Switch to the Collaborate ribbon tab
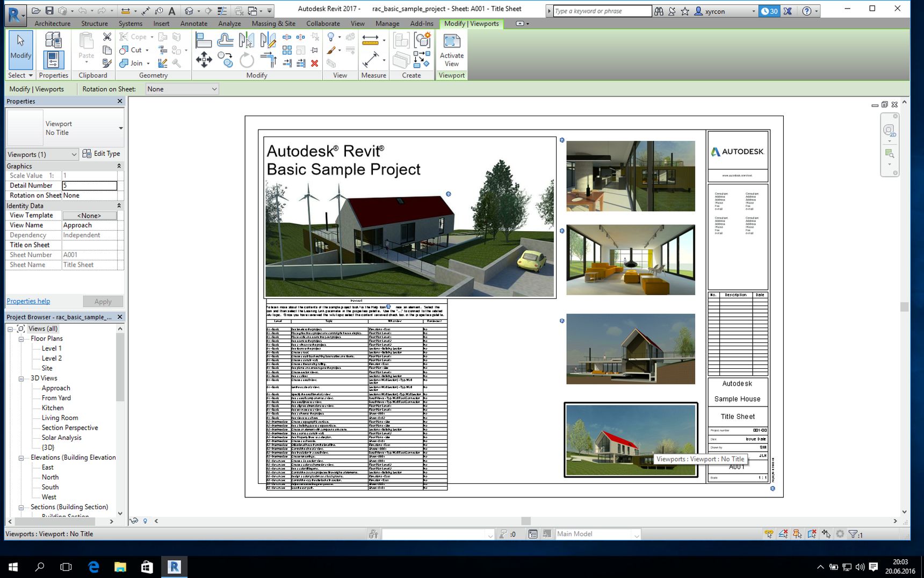 click(323, 24)
